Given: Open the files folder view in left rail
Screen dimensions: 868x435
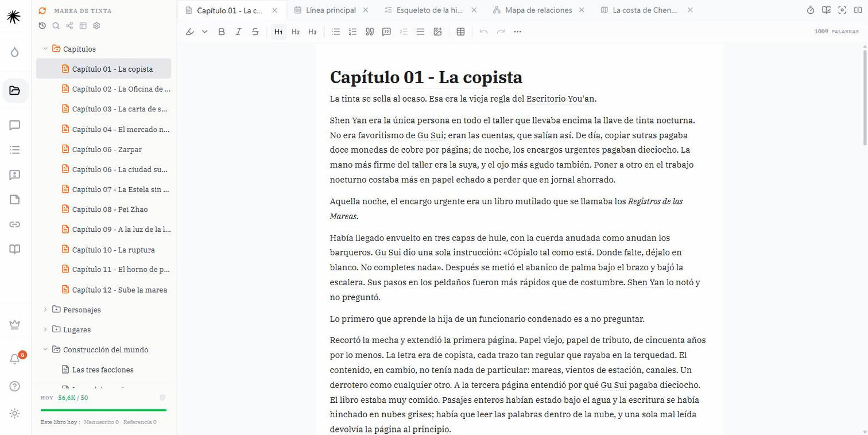Looking at the screenshot, I should [x=15, y=91].
